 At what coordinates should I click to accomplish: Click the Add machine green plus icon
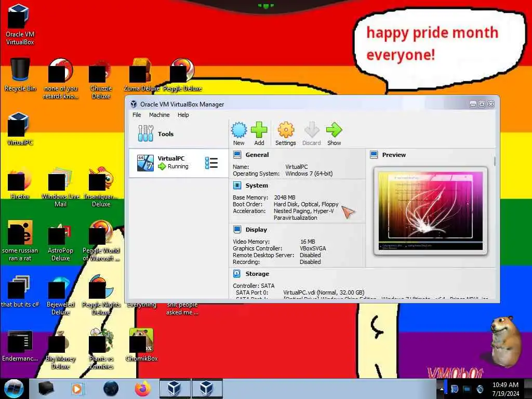click(x=259, y=130)
